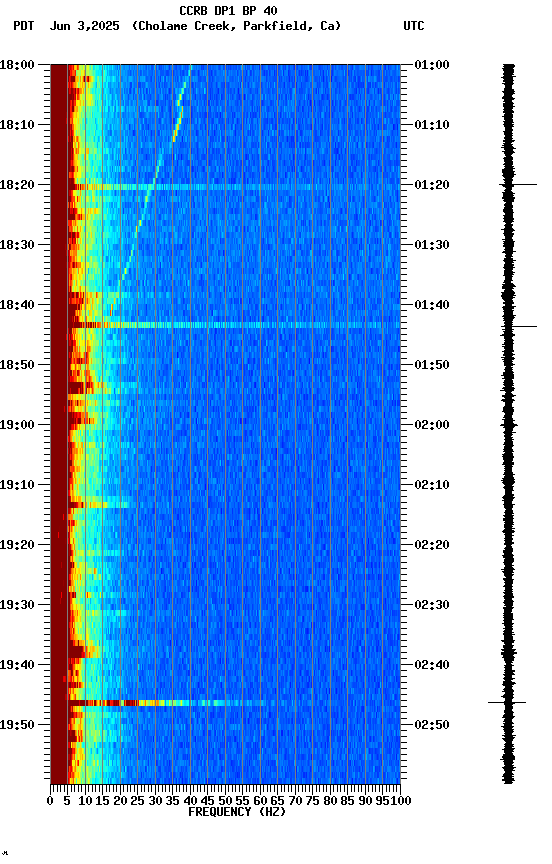Click the horizontal event line near 18:43
552x864 pixels.
coord(234,325)
